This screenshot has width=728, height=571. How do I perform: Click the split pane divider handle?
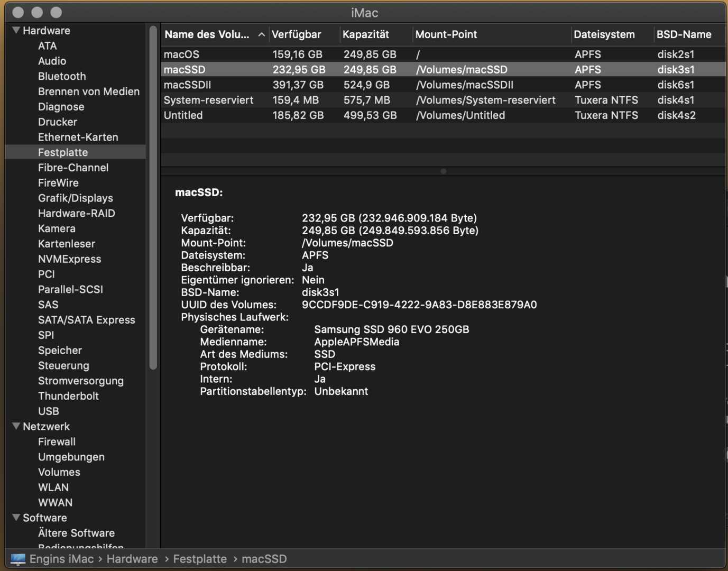click(x=443, y=171)
